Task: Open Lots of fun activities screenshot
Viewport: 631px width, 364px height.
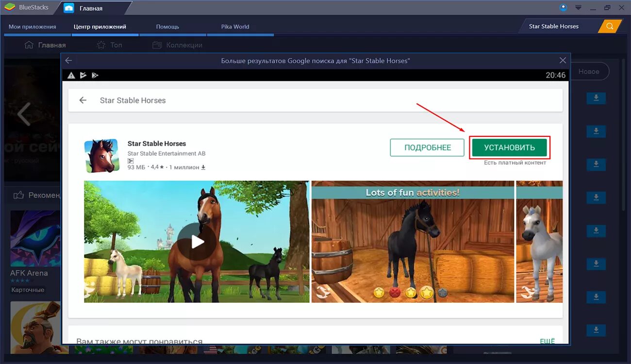Action: (x=413, y=242)
